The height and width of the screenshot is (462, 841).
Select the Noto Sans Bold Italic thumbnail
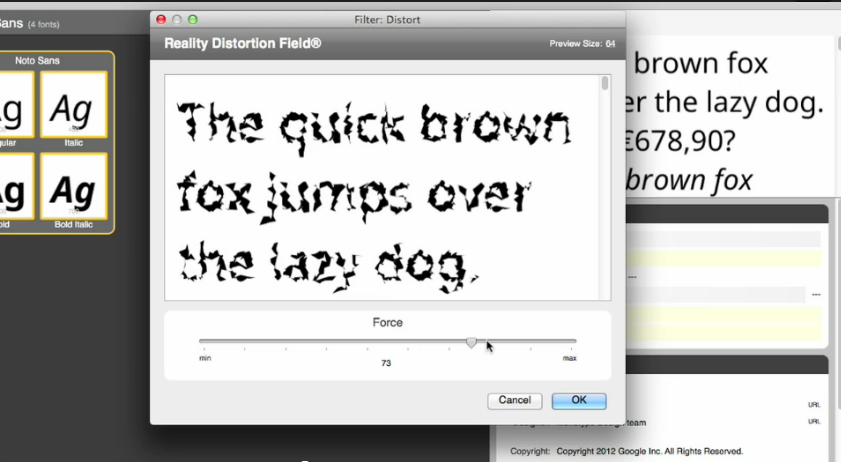(73, 187)
